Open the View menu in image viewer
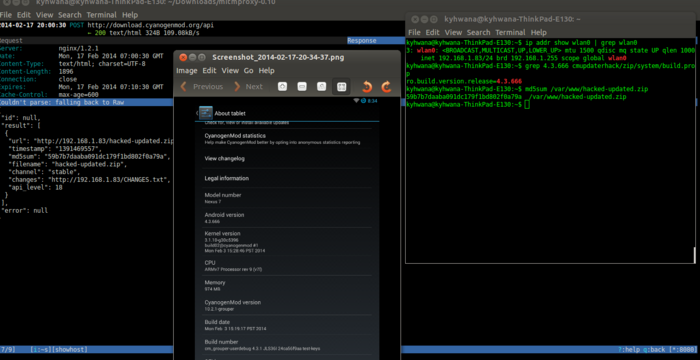The image size is (700, 360). pyautogui.click(x=230, y=71)
